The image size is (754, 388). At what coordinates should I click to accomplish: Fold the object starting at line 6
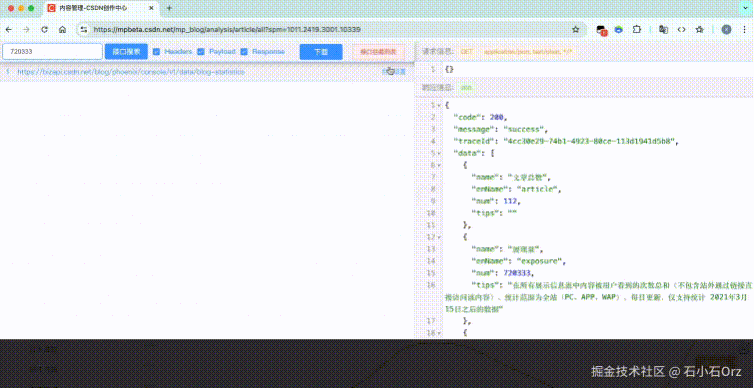(439, 165)
